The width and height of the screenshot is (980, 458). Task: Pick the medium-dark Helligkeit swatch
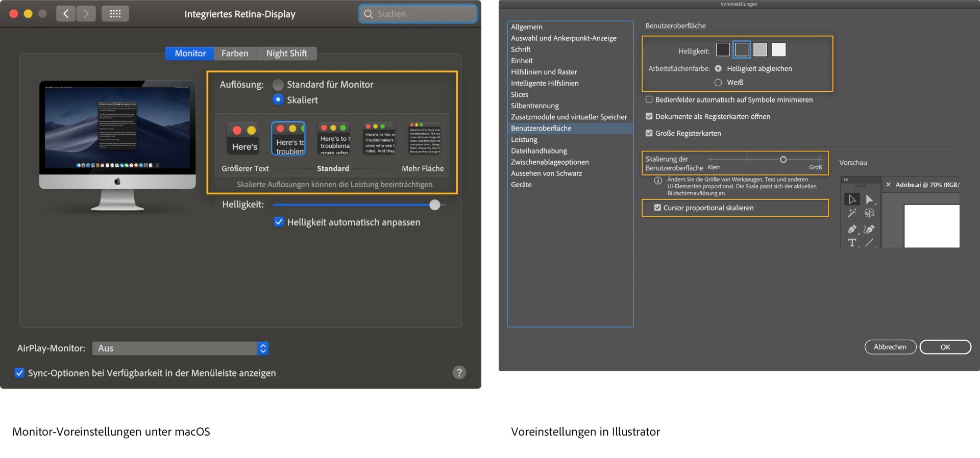point(742,49)
